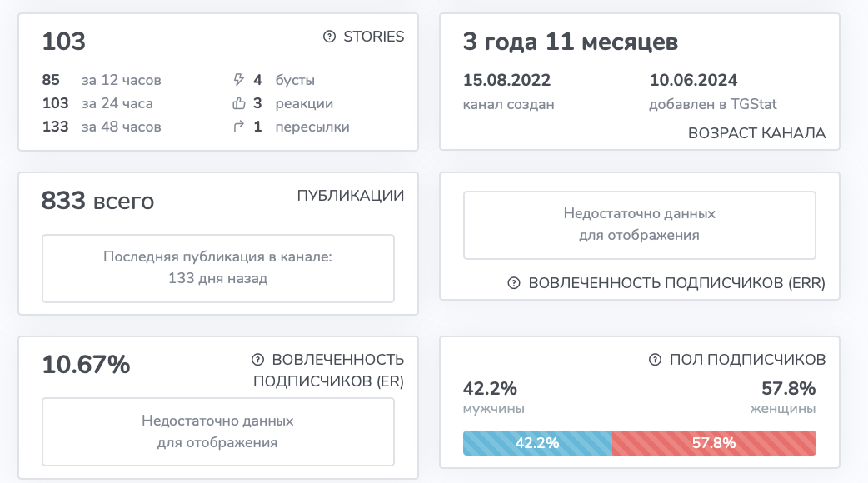868x483 pixels.
Task: Click the Недостаточно данных box in ERR card
Action: coord(640,225)
